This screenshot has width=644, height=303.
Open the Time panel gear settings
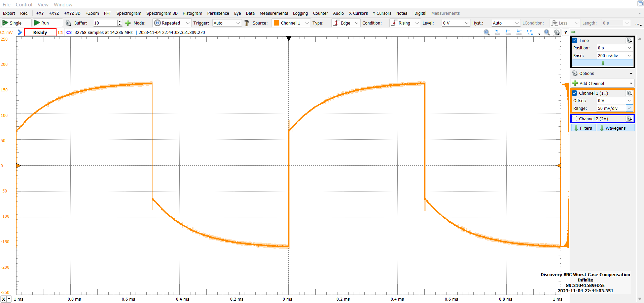tap(629, 40)
